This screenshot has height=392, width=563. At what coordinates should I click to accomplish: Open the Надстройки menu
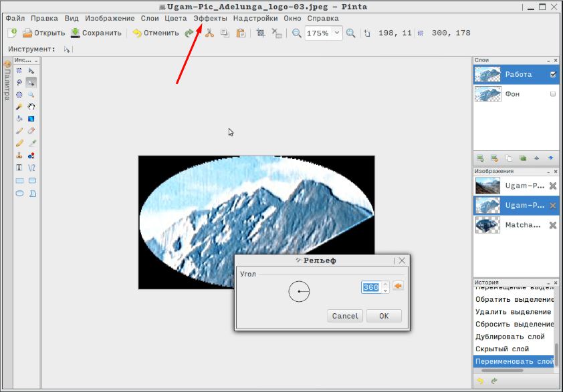tap(256, 18)
